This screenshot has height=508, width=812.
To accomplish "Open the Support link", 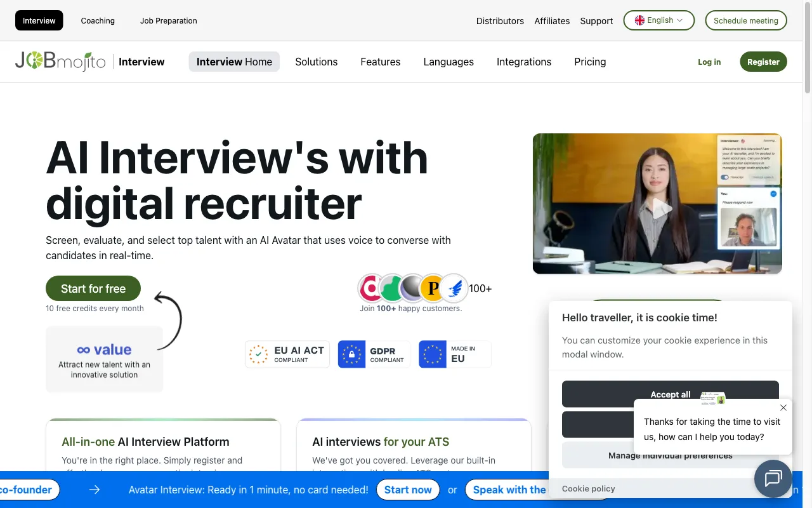I will click(x=596, y=20).
